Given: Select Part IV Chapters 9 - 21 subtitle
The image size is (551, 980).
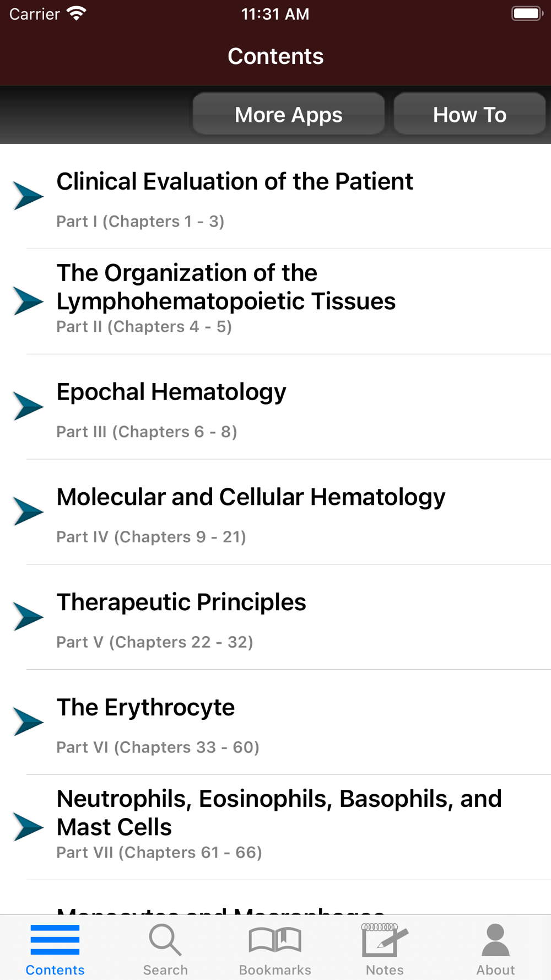Looking at the screenshot, I should (151, 537).
